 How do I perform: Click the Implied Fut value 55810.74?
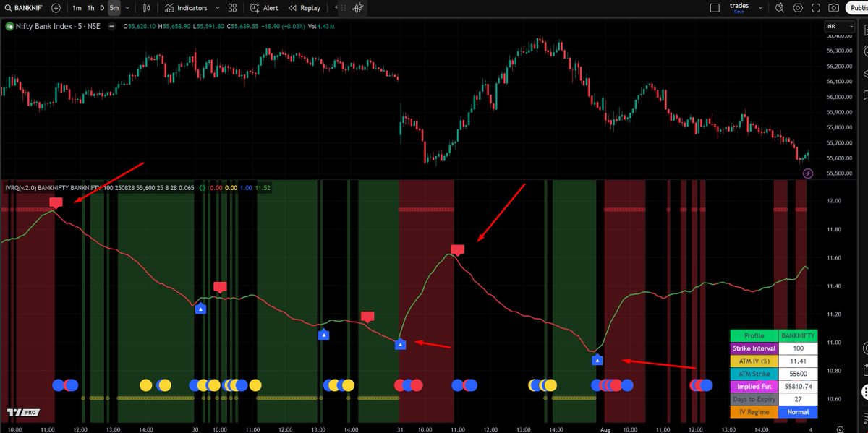pyautogui.click(x=797, y=387)
